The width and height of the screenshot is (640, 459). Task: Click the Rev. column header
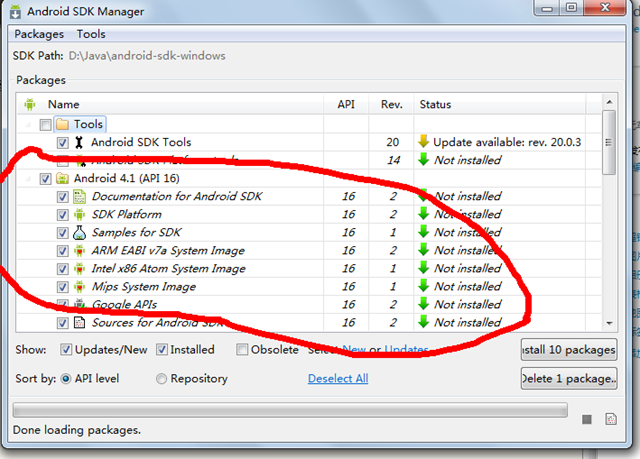pyautogui.click(x=391, y=104)
